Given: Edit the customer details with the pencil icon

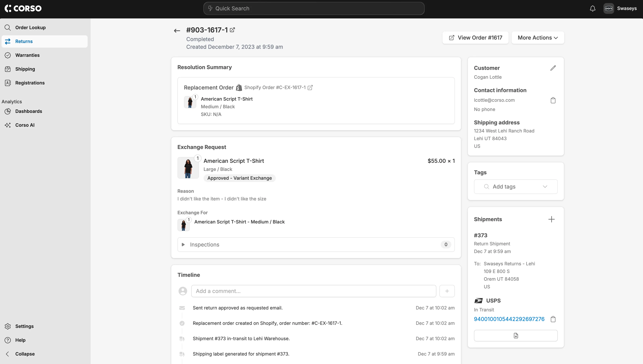Looking at the screenshot, I should 553,68.
